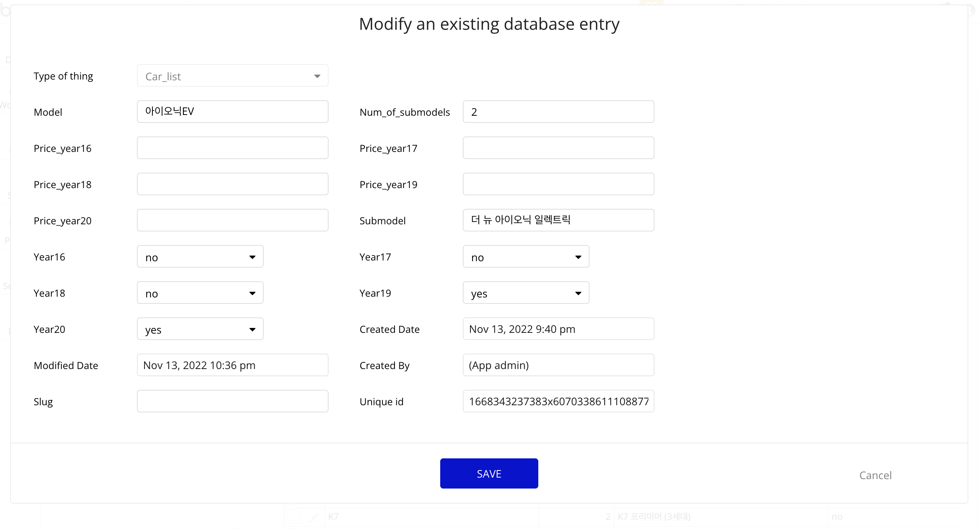
Task: Focus the Model input field
Action: click(x=232, y=112)
